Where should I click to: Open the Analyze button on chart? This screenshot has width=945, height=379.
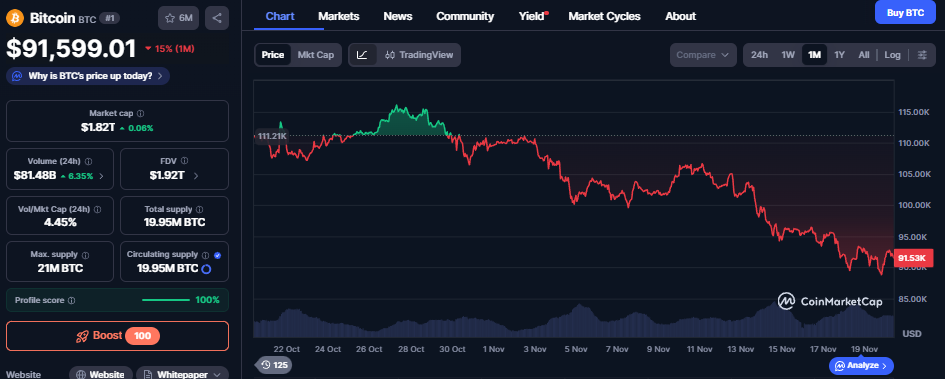tap(861, 365)
